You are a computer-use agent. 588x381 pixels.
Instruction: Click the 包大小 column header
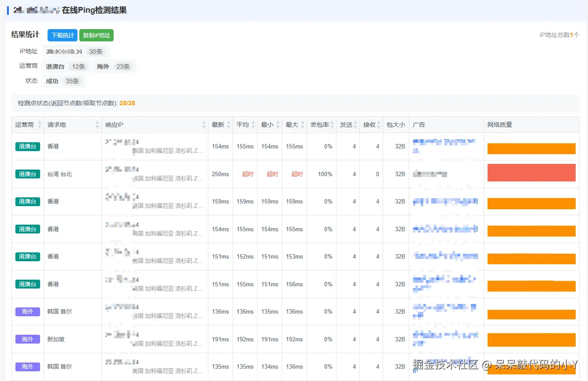(396, 125)
